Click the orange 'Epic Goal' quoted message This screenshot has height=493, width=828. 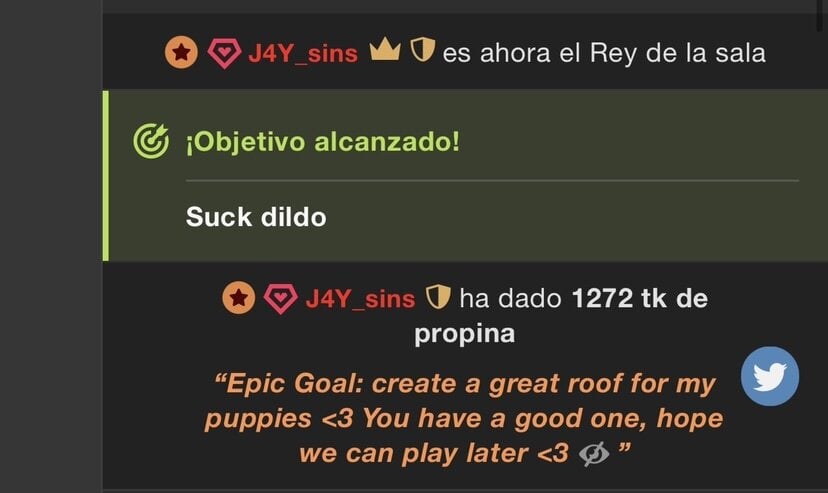(x=464, y=418)
